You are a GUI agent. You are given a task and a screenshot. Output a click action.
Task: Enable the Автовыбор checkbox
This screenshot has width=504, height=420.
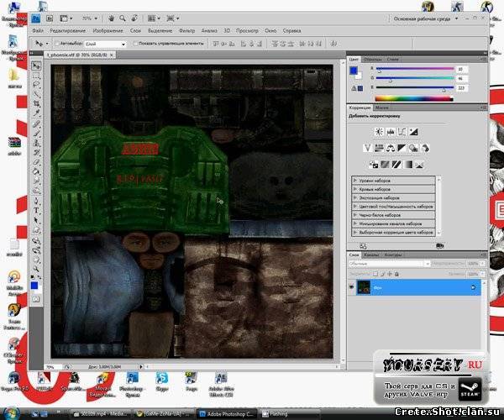point(57,44)
